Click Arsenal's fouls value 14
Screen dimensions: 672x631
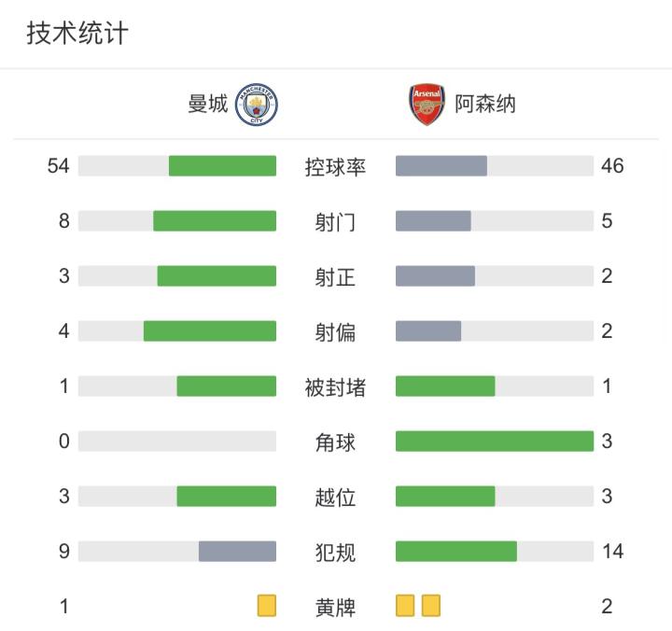click(x=613, y=552)
